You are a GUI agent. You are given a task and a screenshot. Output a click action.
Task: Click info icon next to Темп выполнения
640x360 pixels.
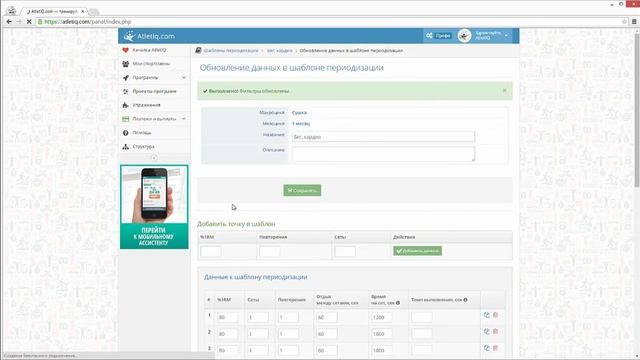[465, 300]
